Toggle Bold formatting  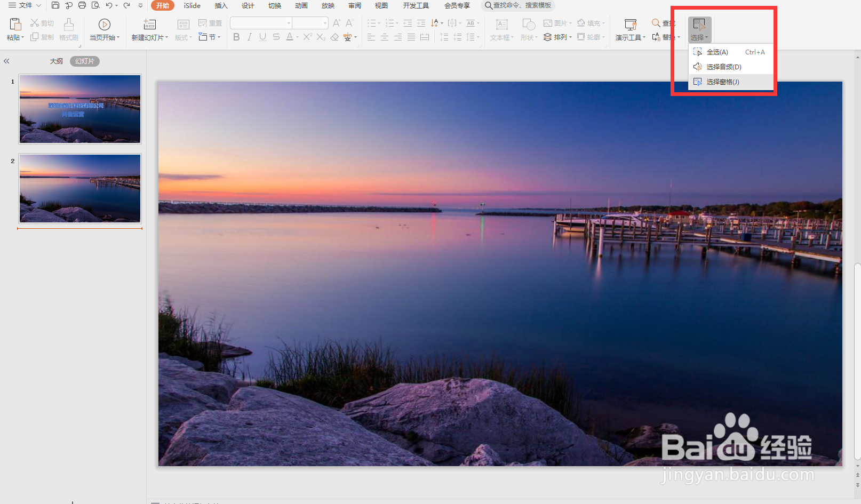tap(236, 37)
